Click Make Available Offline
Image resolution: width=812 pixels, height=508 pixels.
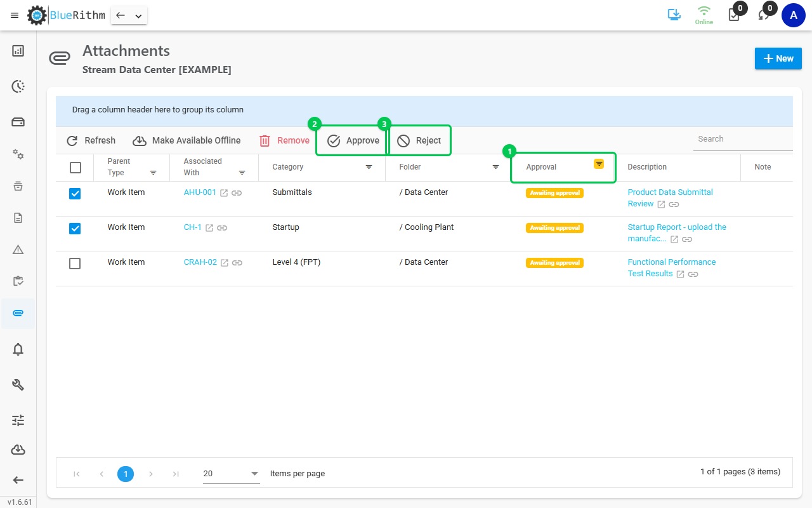pos(187,141)
